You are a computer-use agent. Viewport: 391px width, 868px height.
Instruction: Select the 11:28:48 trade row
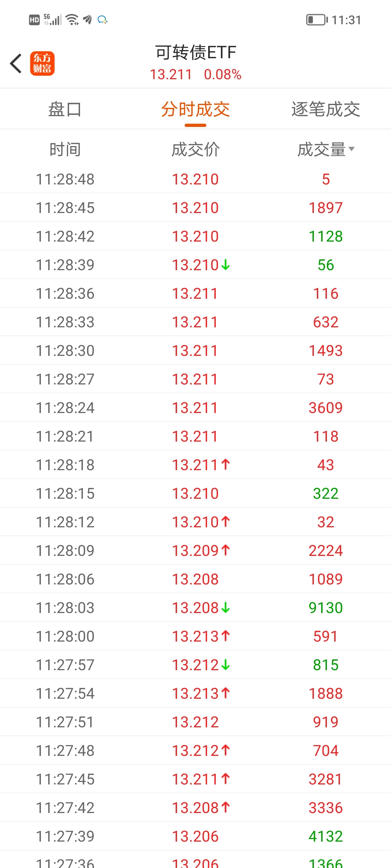click(195, 179)
